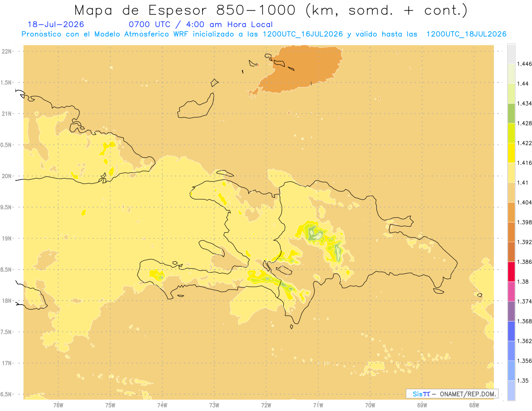Click longitude label '69W'
This screenshot has height=411, width=532.
click(x=422, y=405)
